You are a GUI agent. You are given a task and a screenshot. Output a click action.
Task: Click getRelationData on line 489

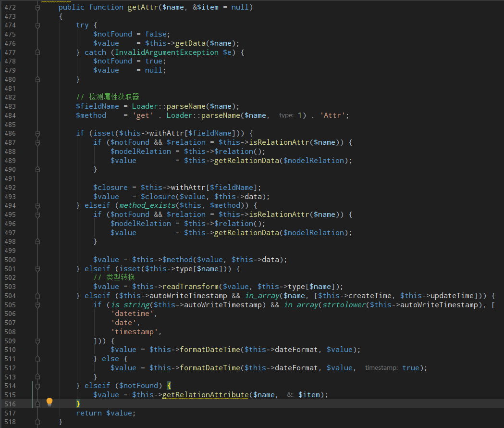click(x=246, y=160)
